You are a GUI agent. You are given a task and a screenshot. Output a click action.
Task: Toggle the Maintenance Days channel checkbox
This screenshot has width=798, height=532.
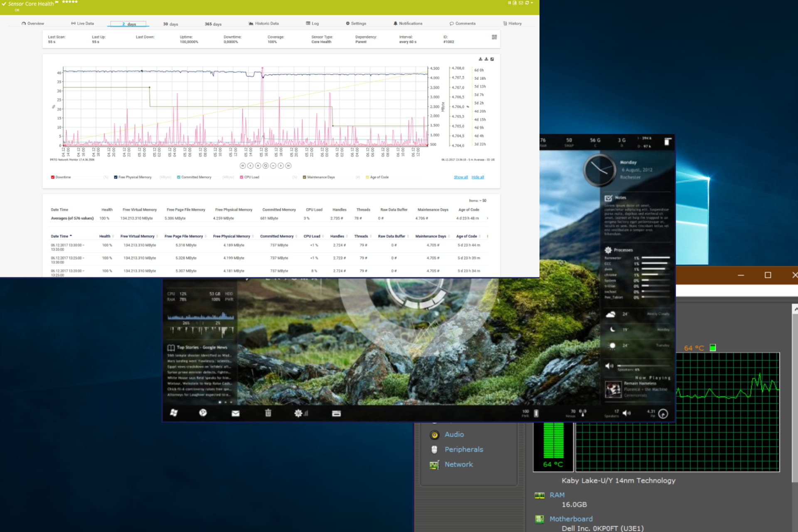304,177
